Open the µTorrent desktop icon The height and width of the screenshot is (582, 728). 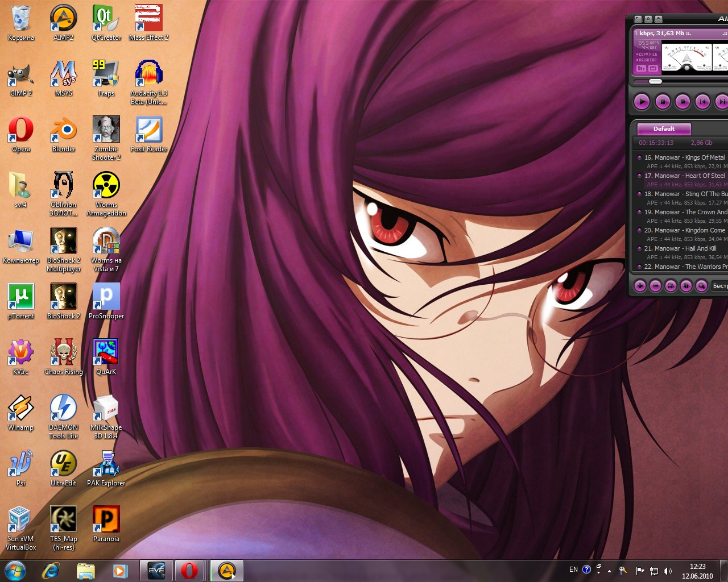(x=21, y=301)
